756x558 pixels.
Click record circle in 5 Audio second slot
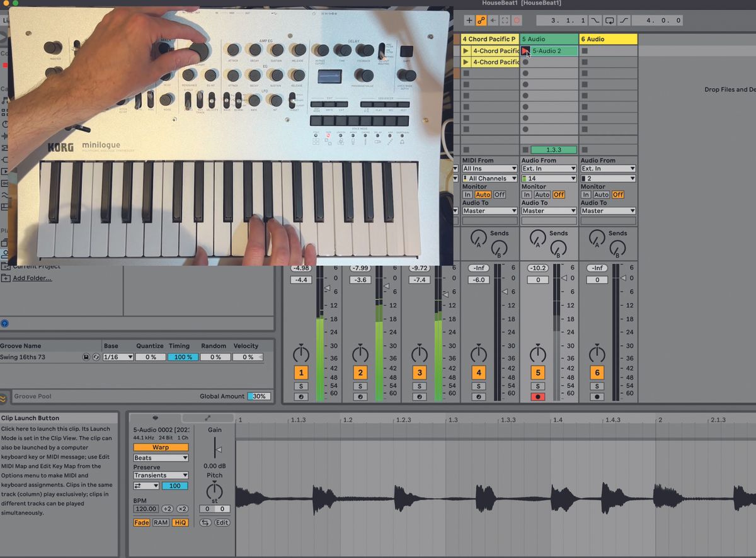pyautogui.click(x=525, y=62)
